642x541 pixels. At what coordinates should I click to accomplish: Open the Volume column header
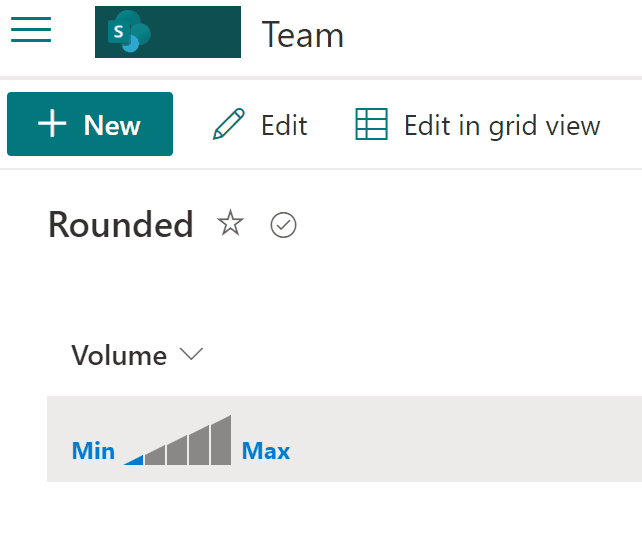[x=137, y=355]
